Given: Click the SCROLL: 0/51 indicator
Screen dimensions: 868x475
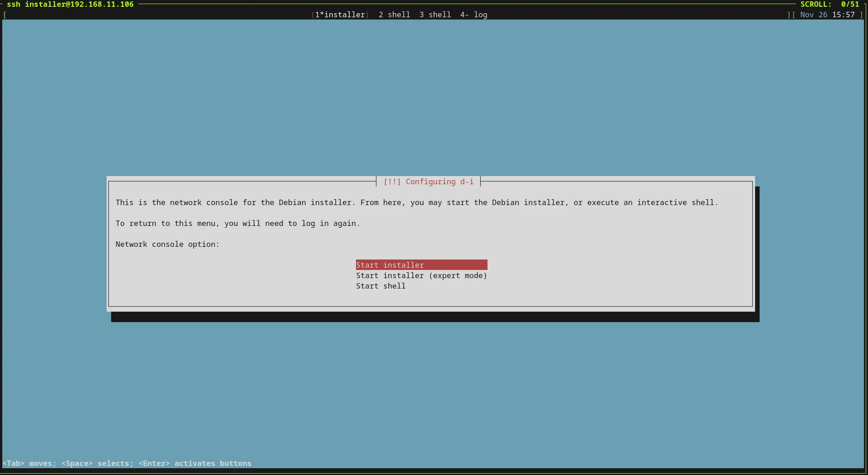Looking at the screenshot, I should [x=829, y=5].
